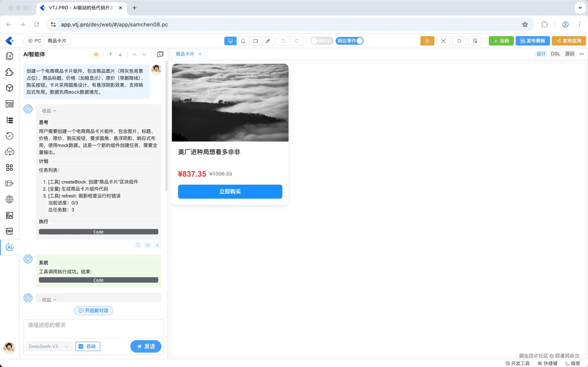588x367 pixels.
Task: Collapse the first 收起 thinking section
Action: click(49, 111)
